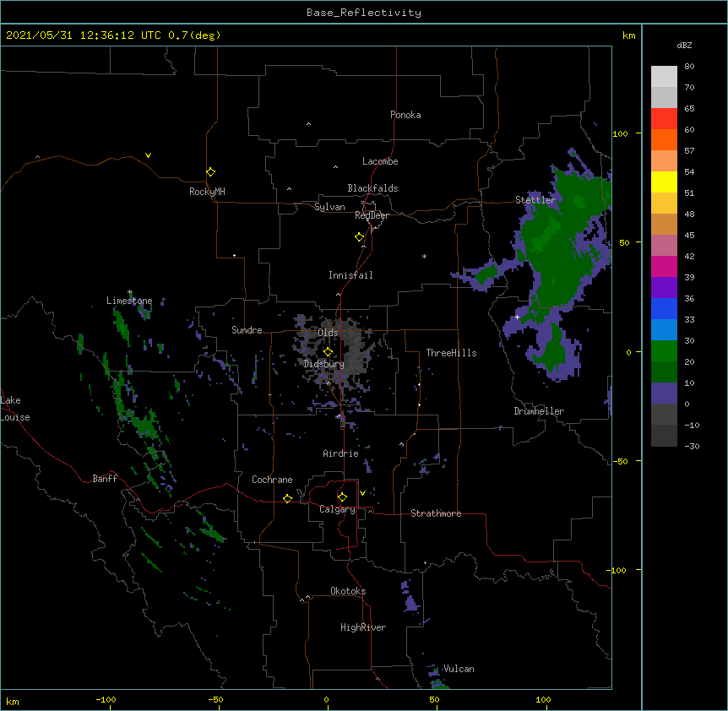The height and width of the screenshot is (711, 728).
Task: Click the yellow V marker east of Calgary
Action: click(362, 493)
